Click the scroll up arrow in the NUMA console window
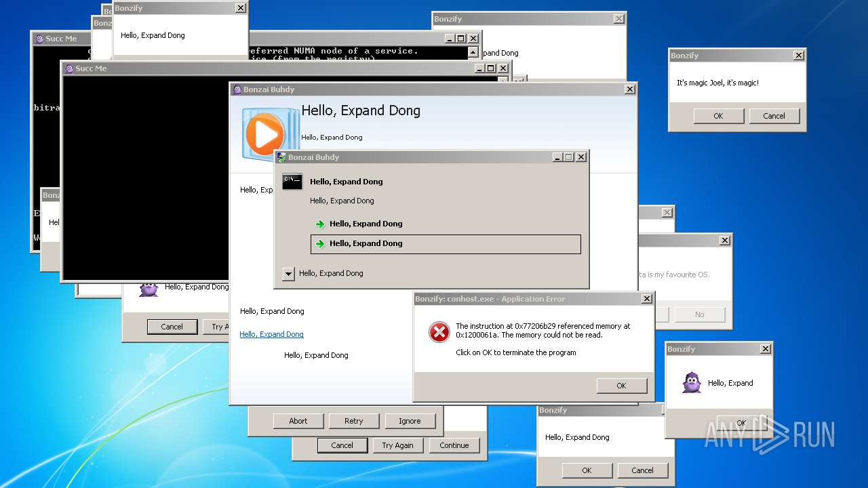The width and height of the screenshot is (868, 488). click(x=473, y=52)
